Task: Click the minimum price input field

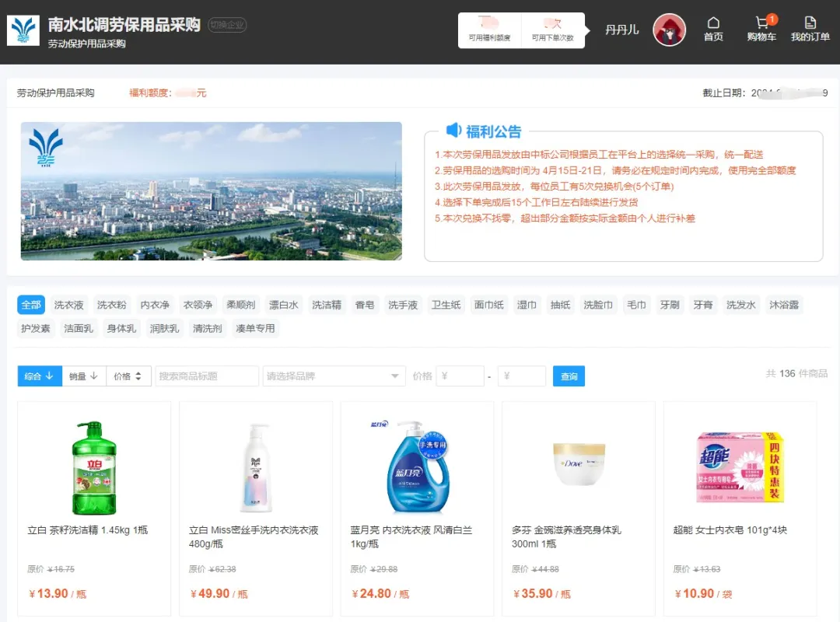Action: (x=460, y=376)
